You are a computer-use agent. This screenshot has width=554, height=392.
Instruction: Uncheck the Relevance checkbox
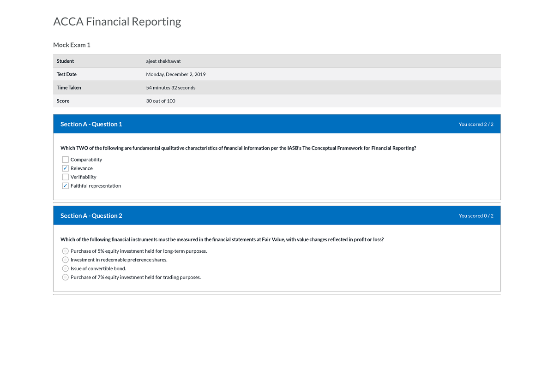click(65, 168)
